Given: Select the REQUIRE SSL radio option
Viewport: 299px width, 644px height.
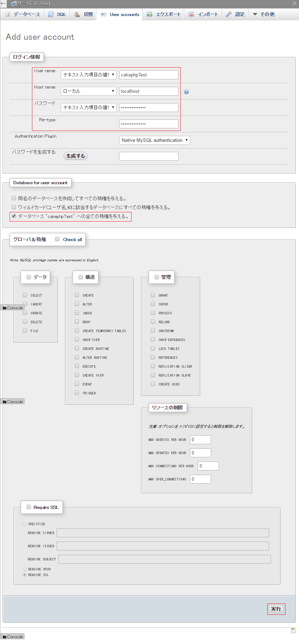Looking at the screenshot, I should 25,574.
